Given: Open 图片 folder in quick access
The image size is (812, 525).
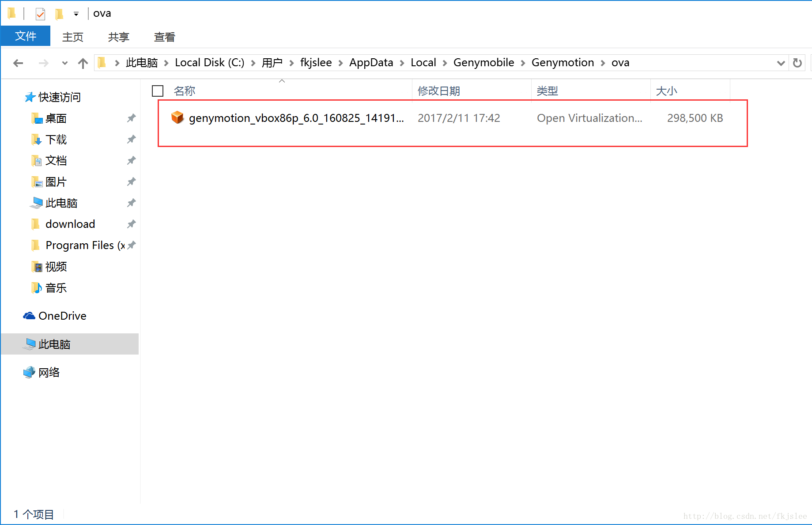Looking at the screenshot, I should [56, 182].
